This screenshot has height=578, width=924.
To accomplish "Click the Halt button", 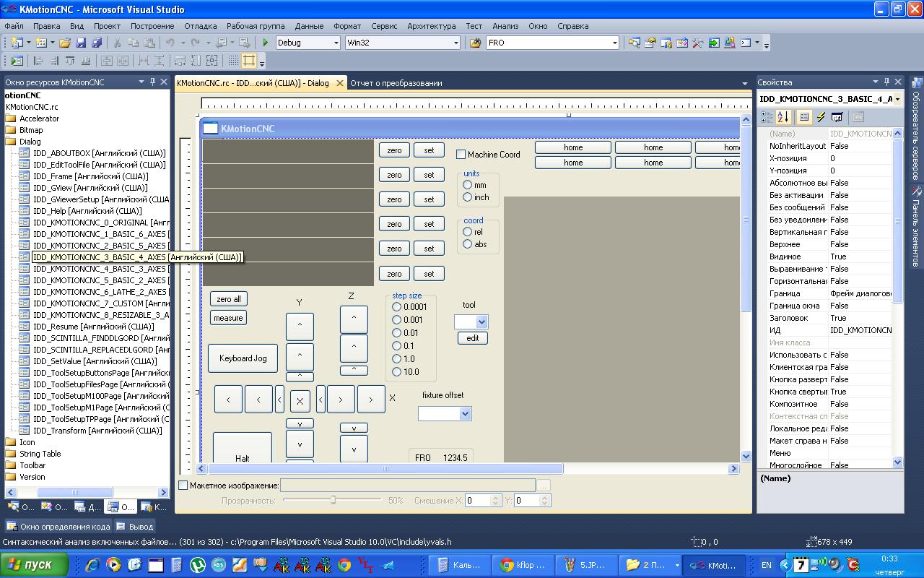I will [x=243, y=449].
